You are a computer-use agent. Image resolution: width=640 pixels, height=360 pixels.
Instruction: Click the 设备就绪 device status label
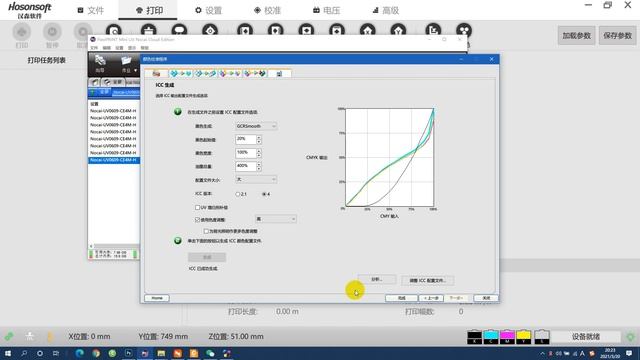[x=586, y=337]
